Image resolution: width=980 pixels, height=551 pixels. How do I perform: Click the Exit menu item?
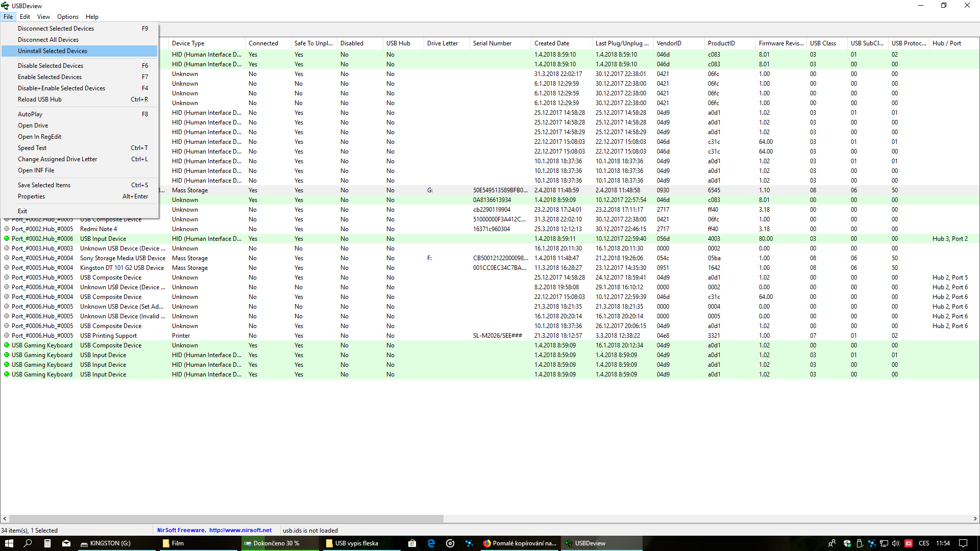coord(22,211)
